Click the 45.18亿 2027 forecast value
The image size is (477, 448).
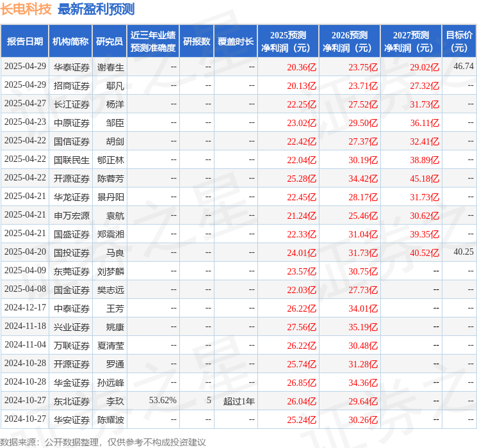[424, 179]
